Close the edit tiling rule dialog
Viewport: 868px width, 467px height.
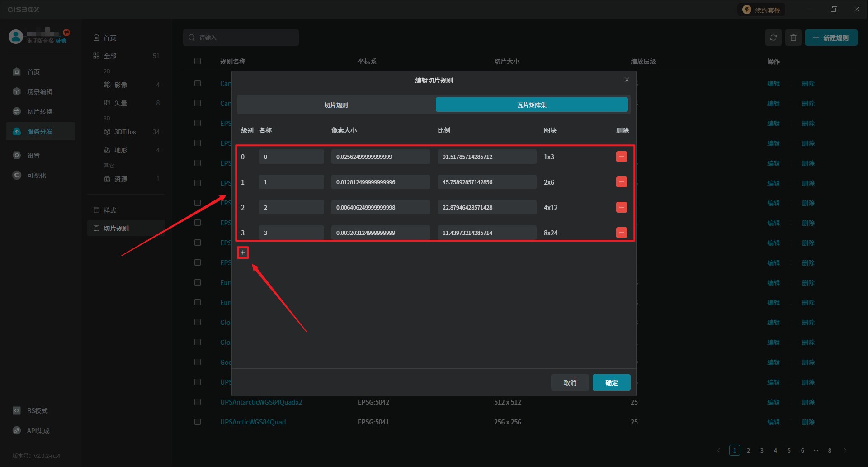pos(627,80)
